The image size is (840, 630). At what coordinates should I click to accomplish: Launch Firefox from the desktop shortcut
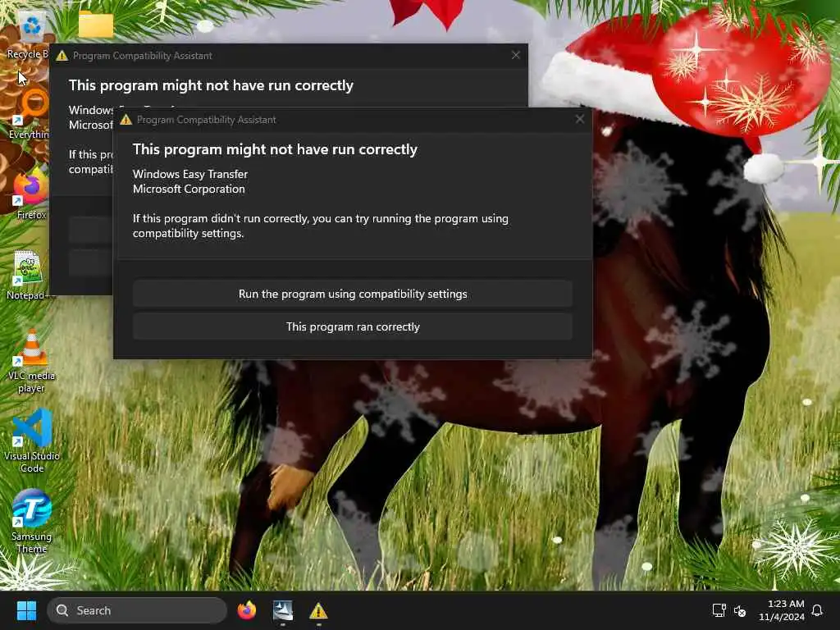click(31, 195)
